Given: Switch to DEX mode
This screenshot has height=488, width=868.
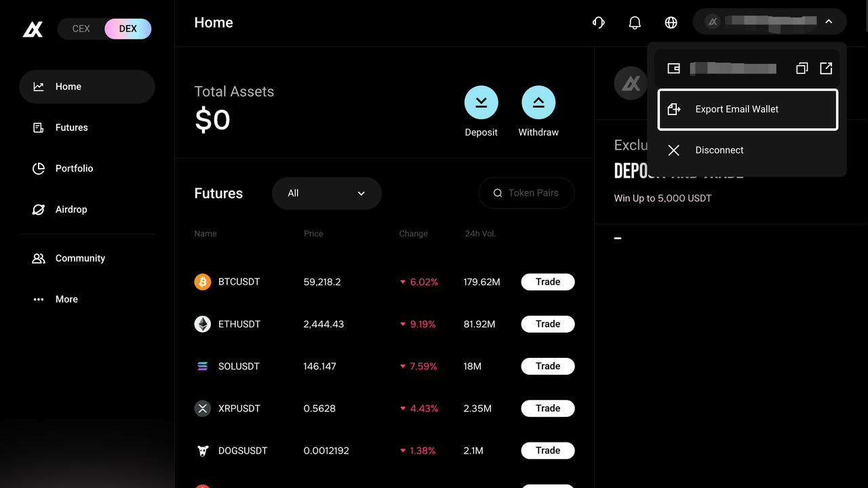Looking at the screenshot, I should (128, 29).
